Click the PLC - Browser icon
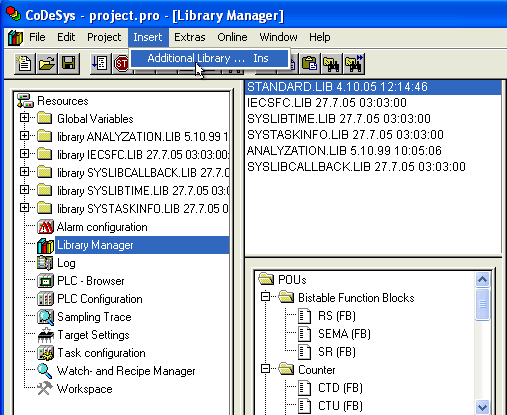This screenshot has width=507, height=415. (x=45, y=281)
